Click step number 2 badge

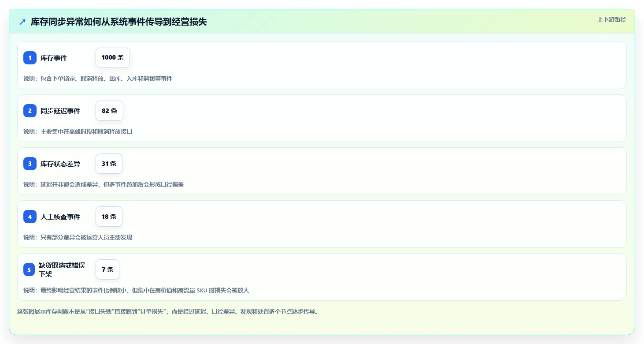coord(30,111)
